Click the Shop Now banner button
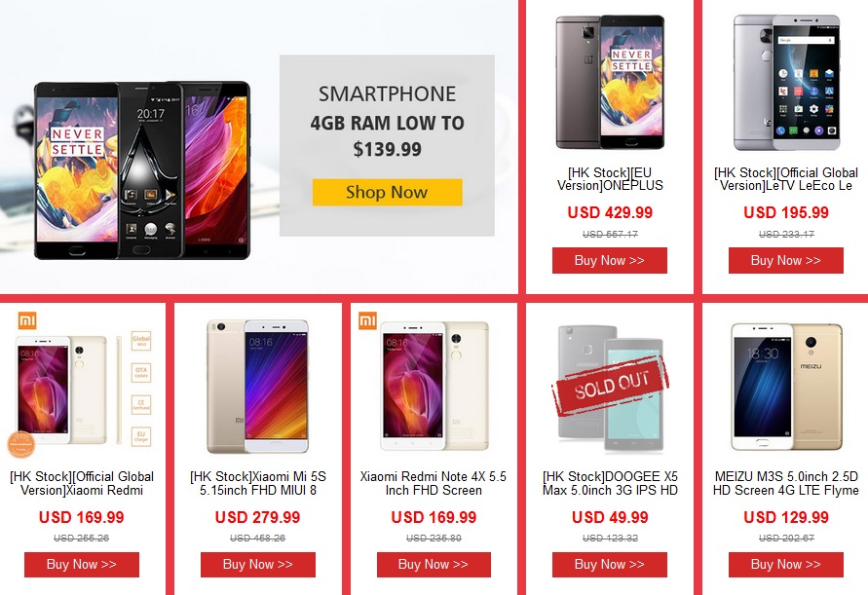Viewport: 868px width, 595px height. pyautogui.click(x=387, y=192)
